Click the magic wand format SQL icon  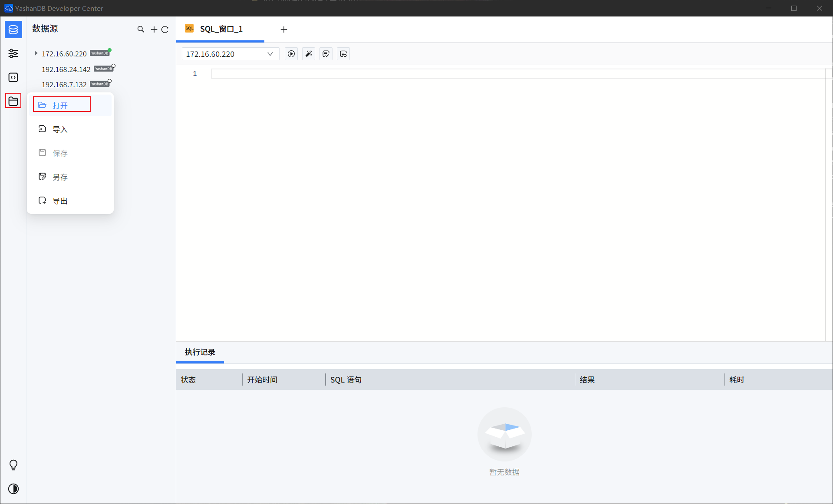(309, 54)
